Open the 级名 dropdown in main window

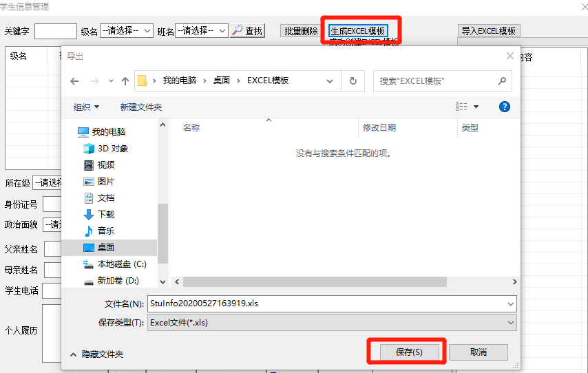click(127, 30)
